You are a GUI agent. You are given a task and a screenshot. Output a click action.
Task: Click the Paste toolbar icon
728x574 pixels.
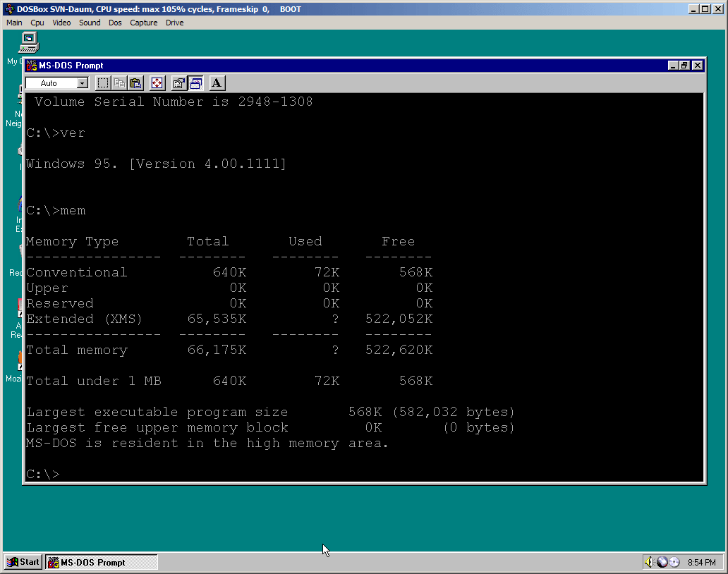click(x=135, y=83)
